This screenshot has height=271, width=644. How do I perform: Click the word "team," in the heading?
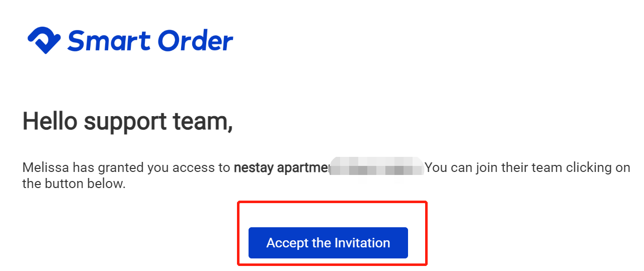[x=208, y=122]
